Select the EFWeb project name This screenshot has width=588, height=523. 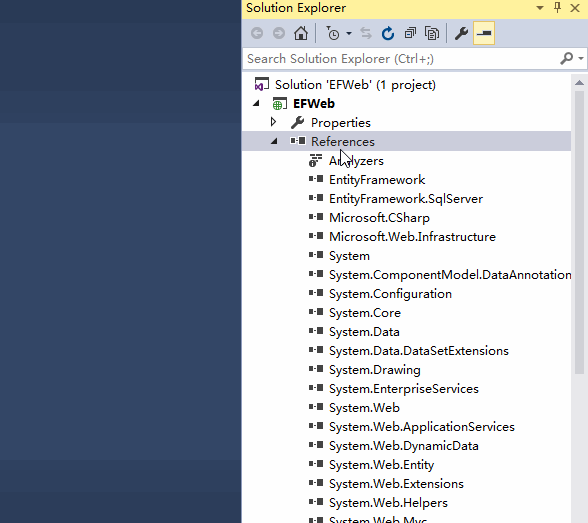[x=314, y=104]
